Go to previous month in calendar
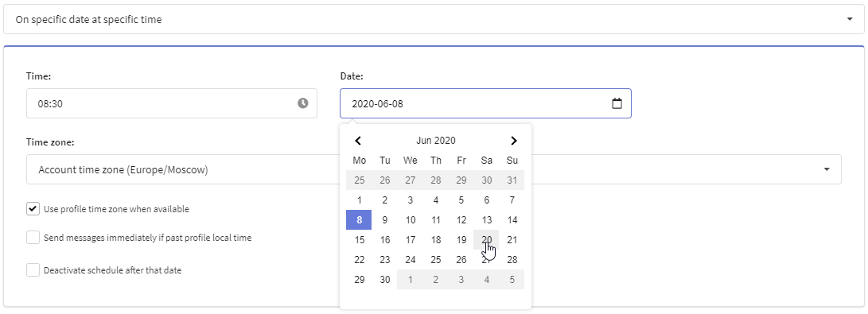The image size is (868, 314). click(x=357, y=141)
